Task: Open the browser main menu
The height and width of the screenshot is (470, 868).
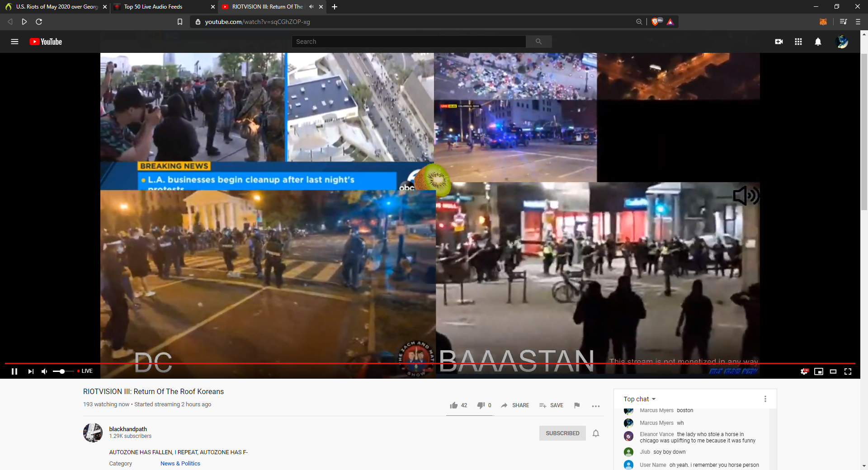Action: tap(858, 22)
